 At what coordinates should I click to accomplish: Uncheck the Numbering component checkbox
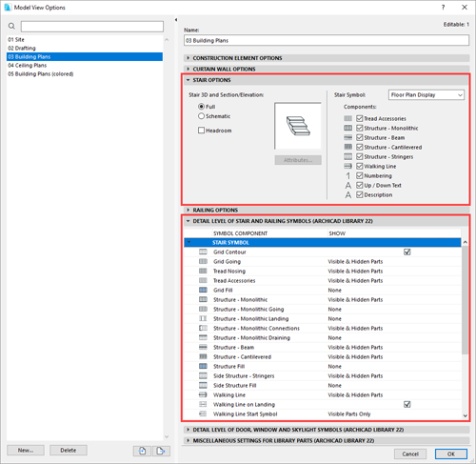click(360, 175)
